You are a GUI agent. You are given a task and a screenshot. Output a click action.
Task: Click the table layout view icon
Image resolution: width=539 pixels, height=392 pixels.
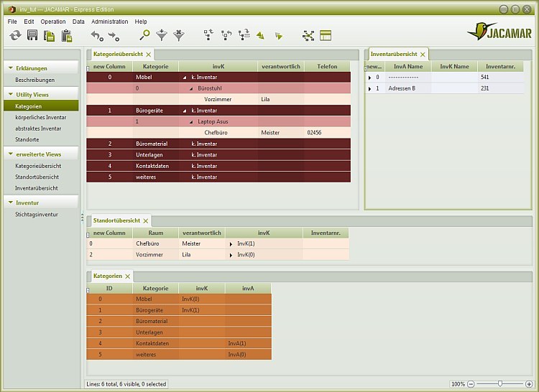[326, 35]
